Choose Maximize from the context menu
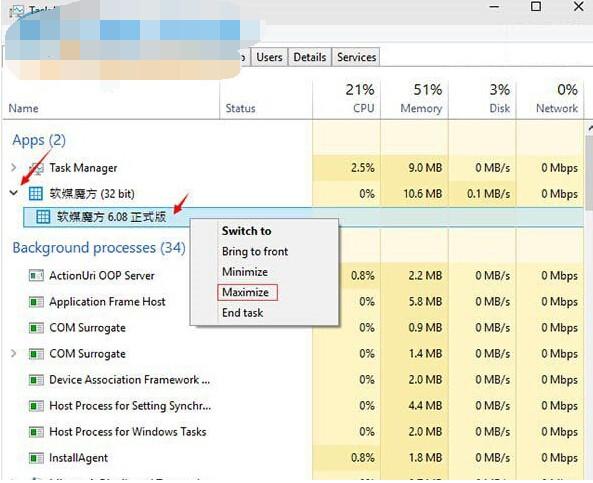 click(x=245, y=292)
